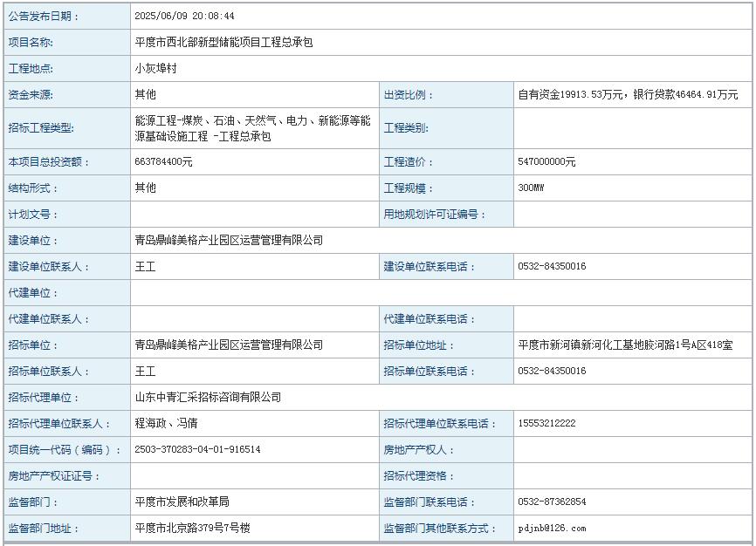Click the 招标代理单位 name 山东中青汇采招标咨询有限公司
This screenshot has width=756, height=546.
[x=208, y=398]
